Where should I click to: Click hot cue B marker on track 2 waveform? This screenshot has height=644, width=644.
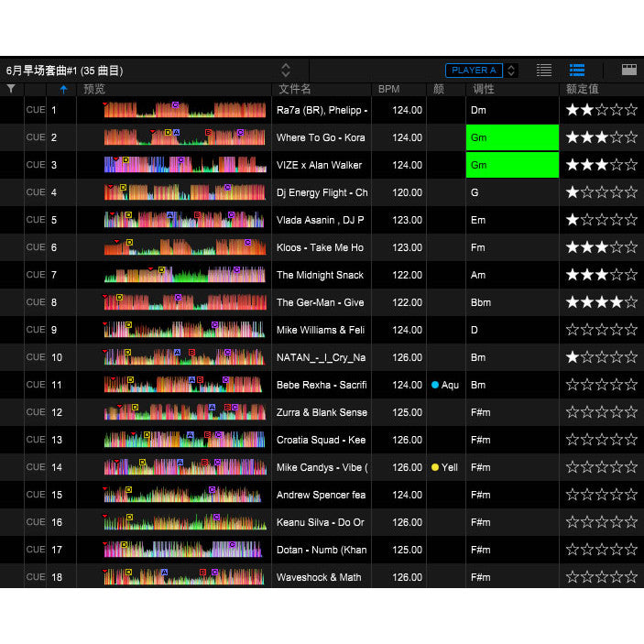click(x=208, y=132)
